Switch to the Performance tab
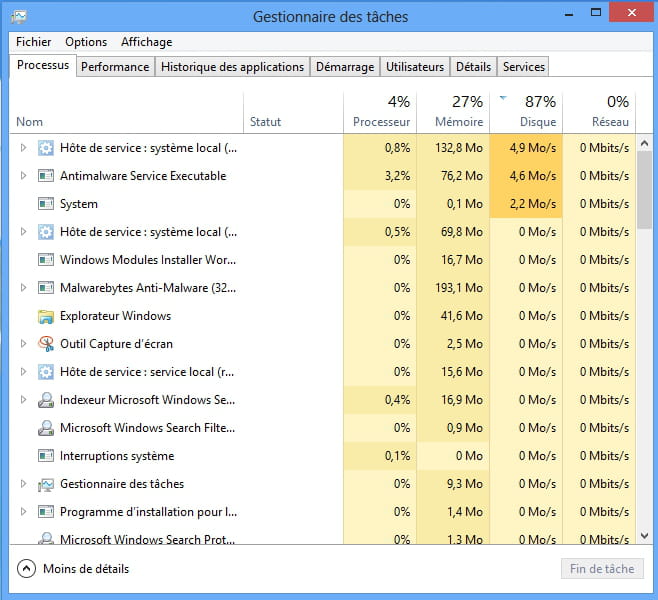Viewport: 658px width, 600px height. click(x=115, y=67)
